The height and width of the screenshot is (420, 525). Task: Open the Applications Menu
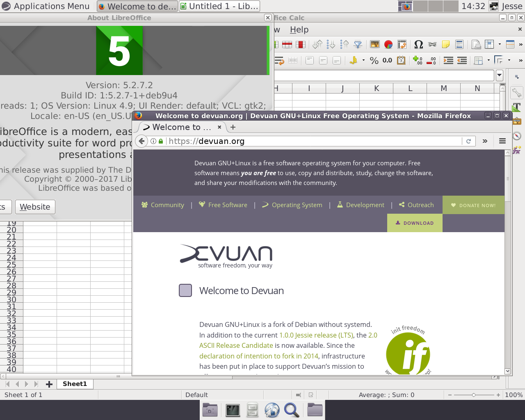(x=46, y=6)
